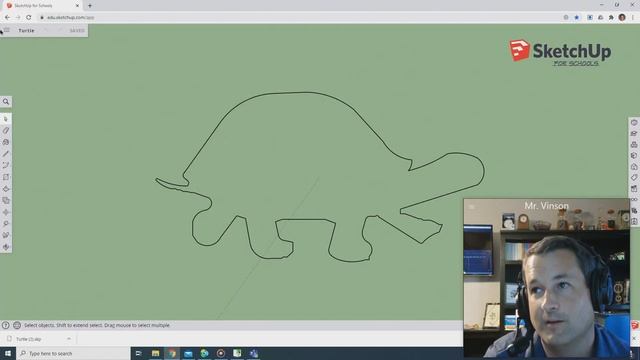Select the Offset tool

tap(6, 200)
